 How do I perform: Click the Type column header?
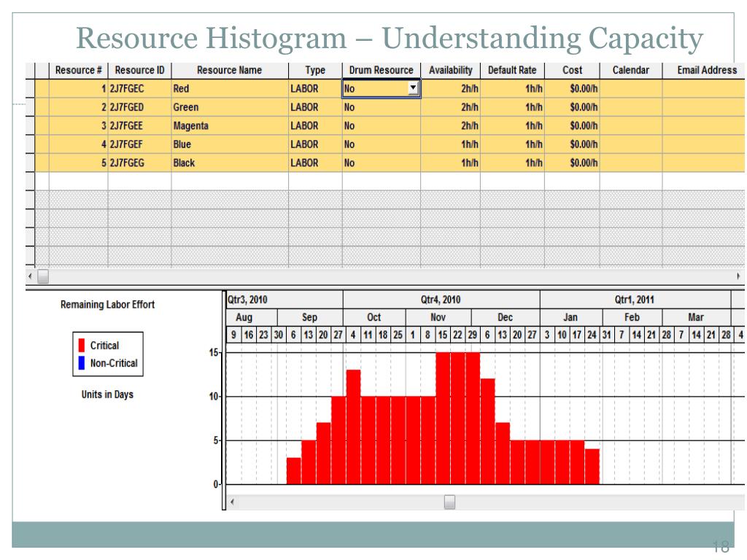pos(315,70)
